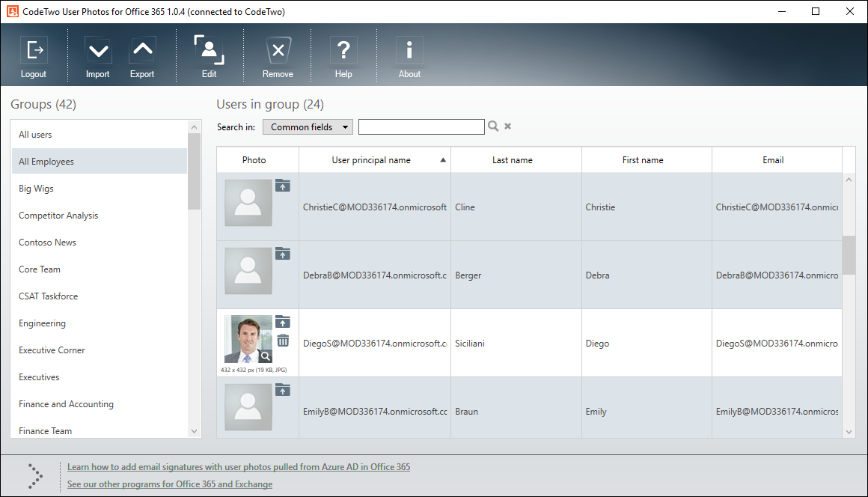Open the Help toolbar icon

[343, 56]
